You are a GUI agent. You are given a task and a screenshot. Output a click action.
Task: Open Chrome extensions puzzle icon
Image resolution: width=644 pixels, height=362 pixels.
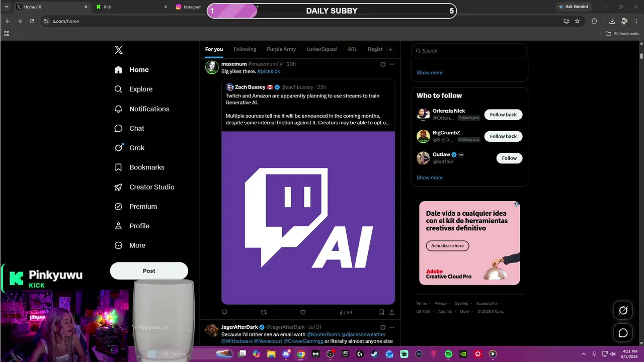[594, 21]
